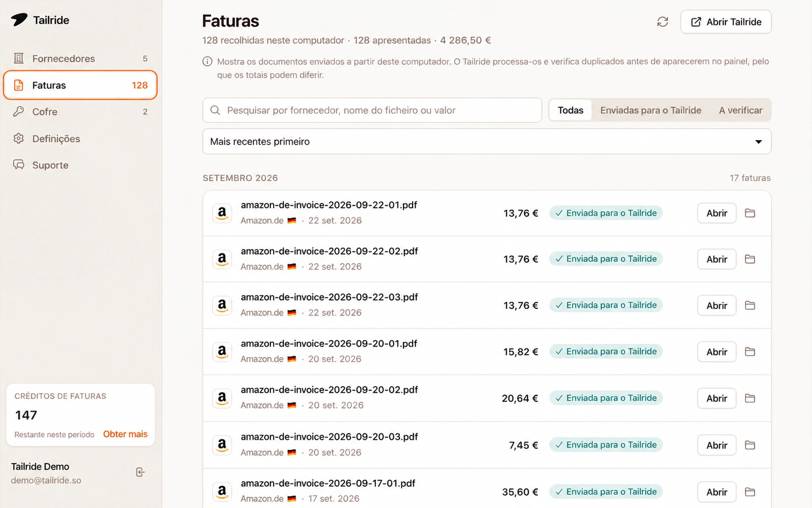The image size is (812, 508).
Task: Click Amazon logo of invoice 2026-09-22-01
Action: (222, 213)
